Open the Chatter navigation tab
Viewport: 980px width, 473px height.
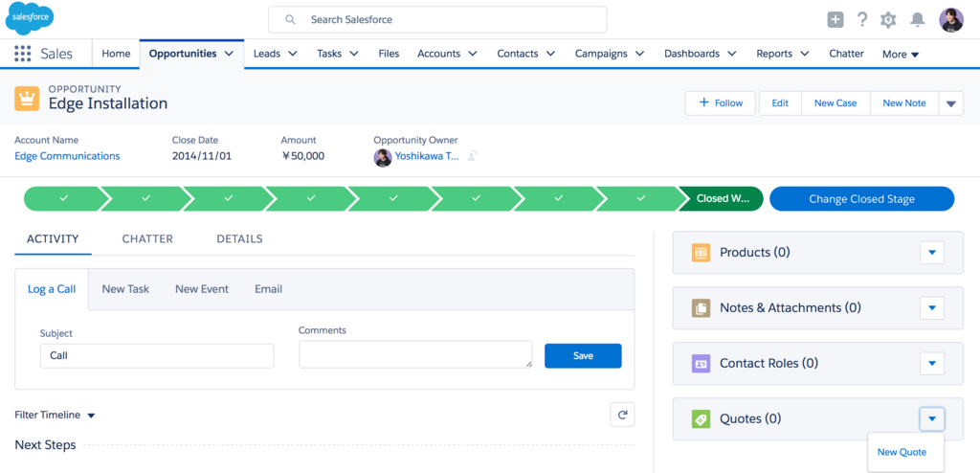click(846, 54)
